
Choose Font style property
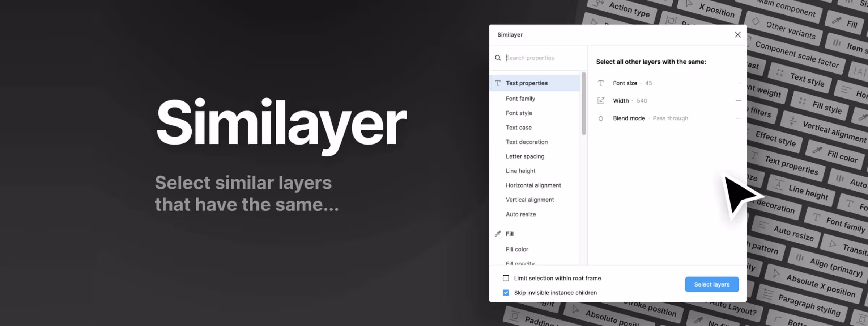[x=519, y=113]
